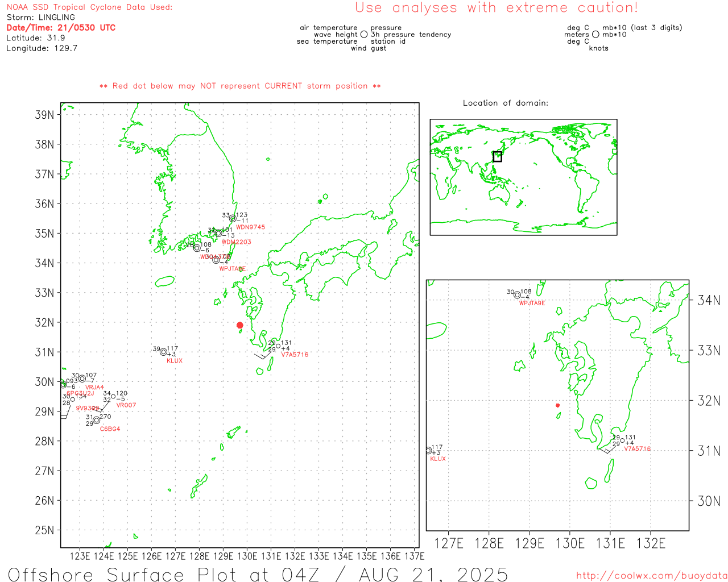Click the V7A5716 label in the inset map
Image resolution: width=728 pixels, height=582 pixels.
[x=638, y=449]
